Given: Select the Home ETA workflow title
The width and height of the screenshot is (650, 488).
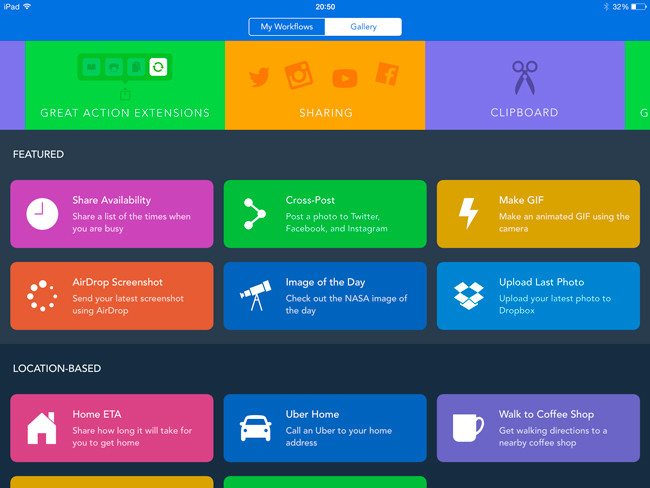Looking at the screenshot, I should pos(97,414).
